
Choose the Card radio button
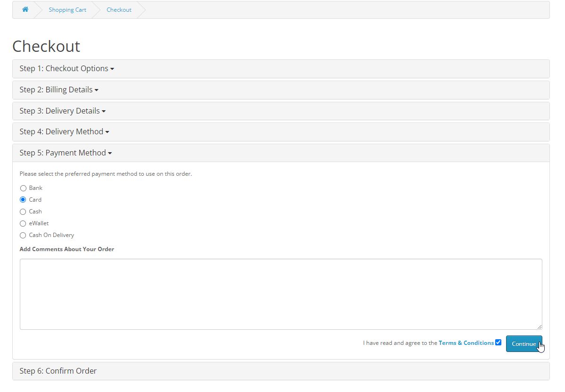[x=23, y=200]
